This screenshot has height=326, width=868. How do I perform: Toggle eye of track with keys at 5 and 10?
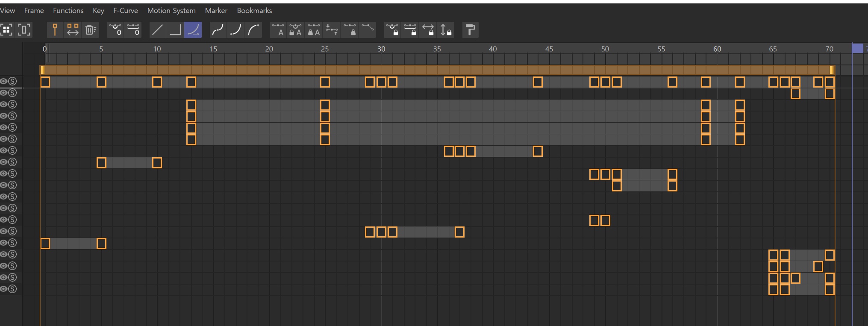(x=4, y=162)
